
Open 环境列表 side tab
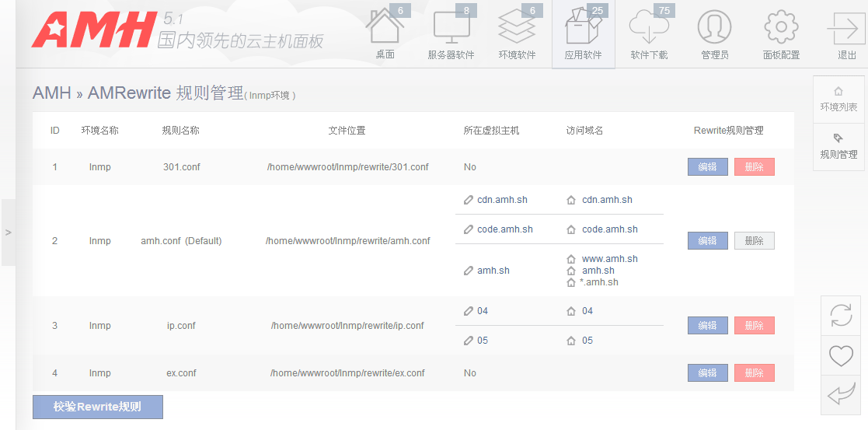point(838,100)
